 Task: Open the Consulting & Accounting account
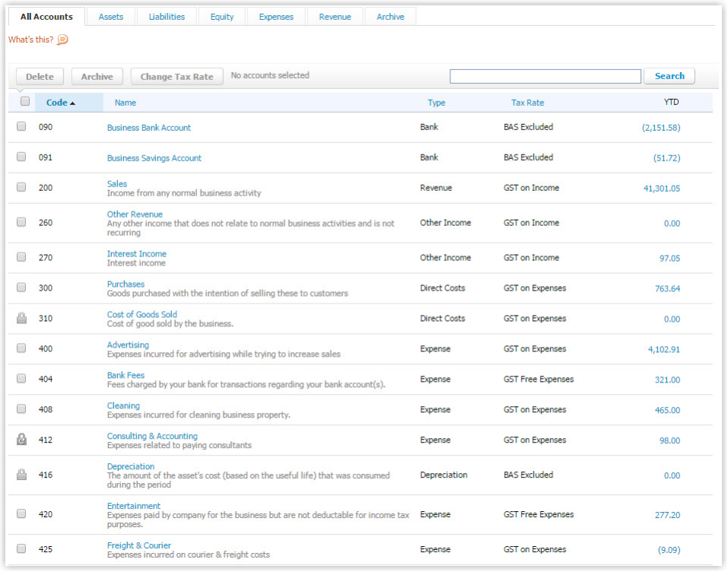[x=152, y=436]
